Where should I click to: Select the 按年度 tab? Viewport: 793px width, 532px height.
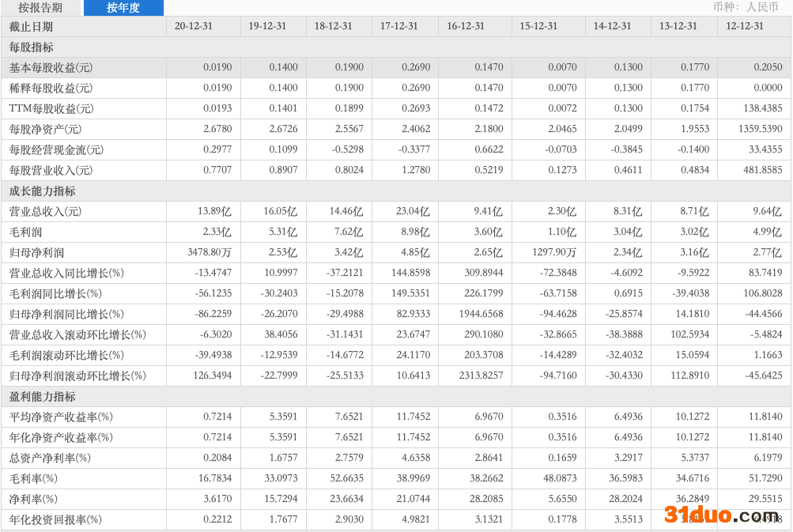123,8
